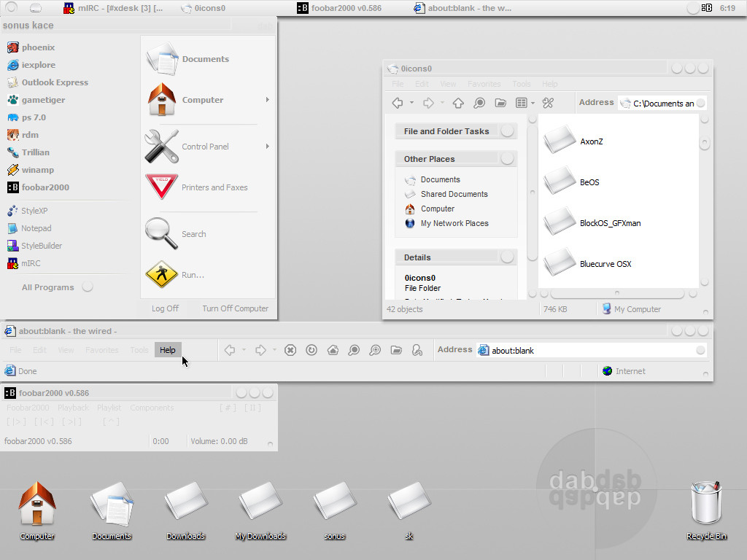Click the Stop button in the about:blank browser toolbar
The image size is (747, 560).
pos(290,351)
